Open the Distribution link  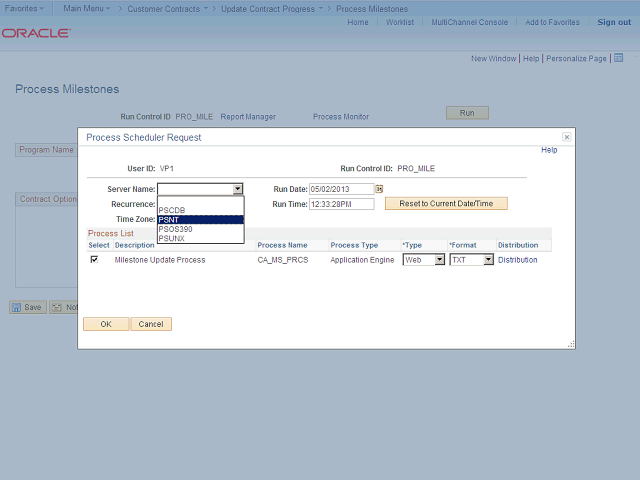point(518,260)
